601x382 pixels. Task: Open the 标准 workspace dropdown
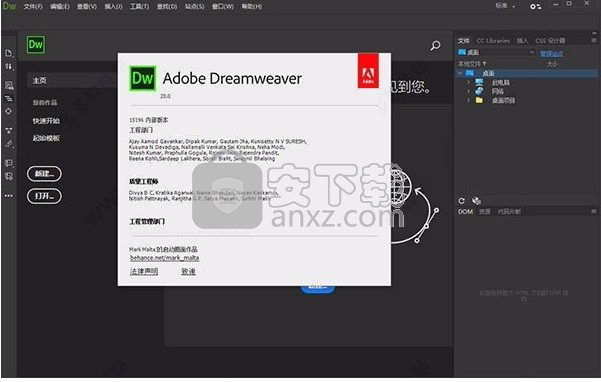[506, 6]
